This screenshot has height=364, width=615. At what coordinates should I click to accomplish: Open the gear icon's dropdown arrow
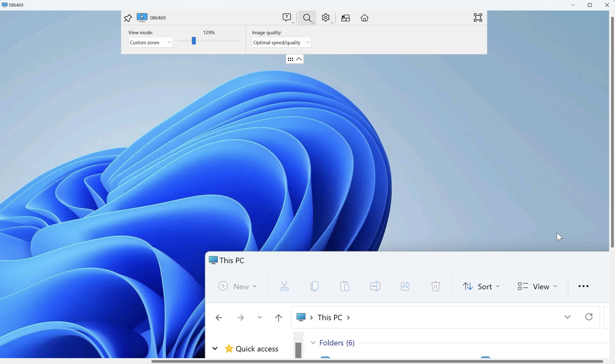coord(332,23)
